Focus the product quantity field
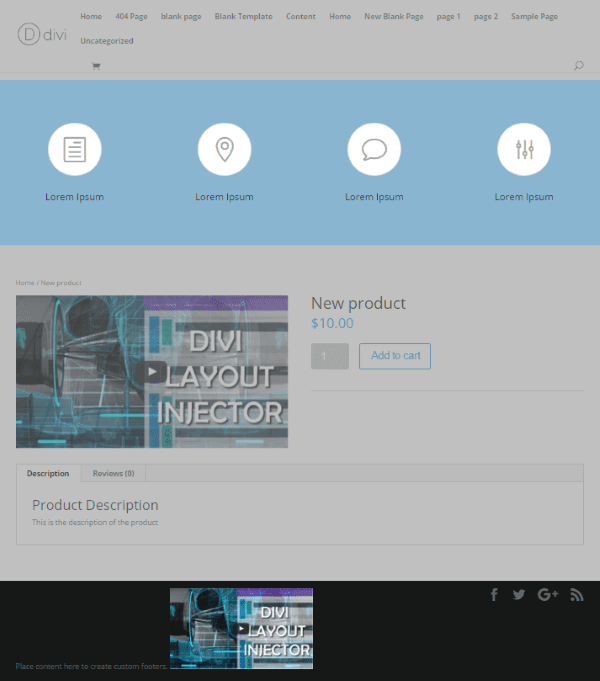This screenshot has height=681, width=600. click(x=330, y=356)
